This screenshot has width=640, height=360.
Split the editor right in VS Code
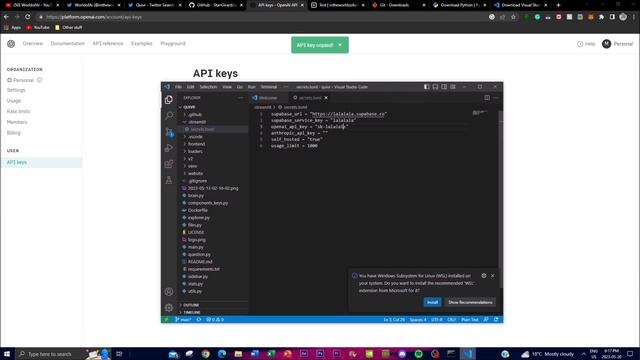(487, 98)
